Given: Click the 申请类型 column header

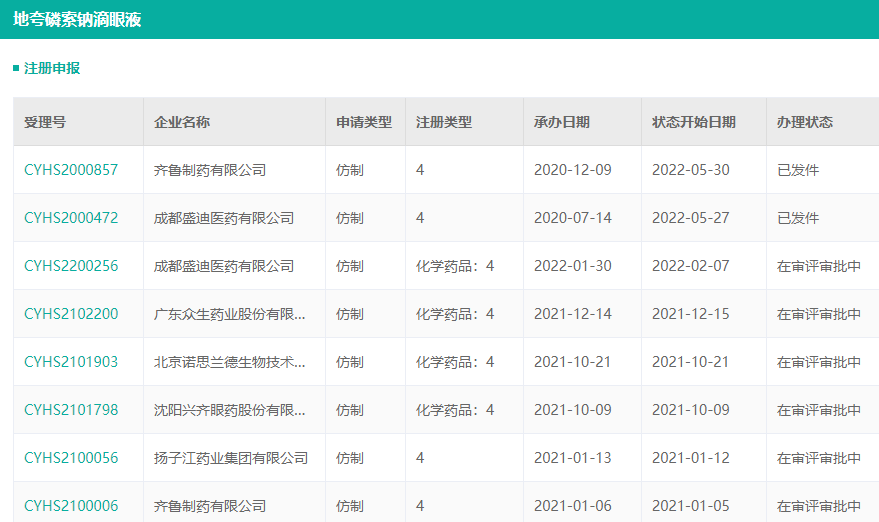Looking at the screenshot, I should 364,122.
